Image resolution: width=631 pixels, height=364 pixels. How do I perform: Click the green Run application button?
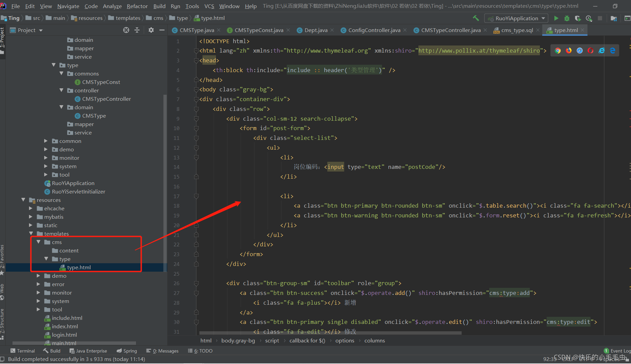(x=556, y=18)
